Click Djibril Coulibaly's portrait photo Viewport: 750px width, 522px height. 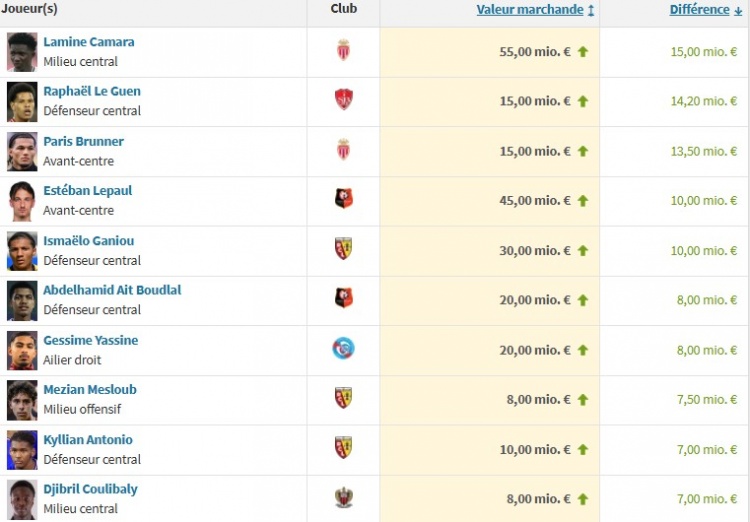pyautogui.click(x=22, y=500)
